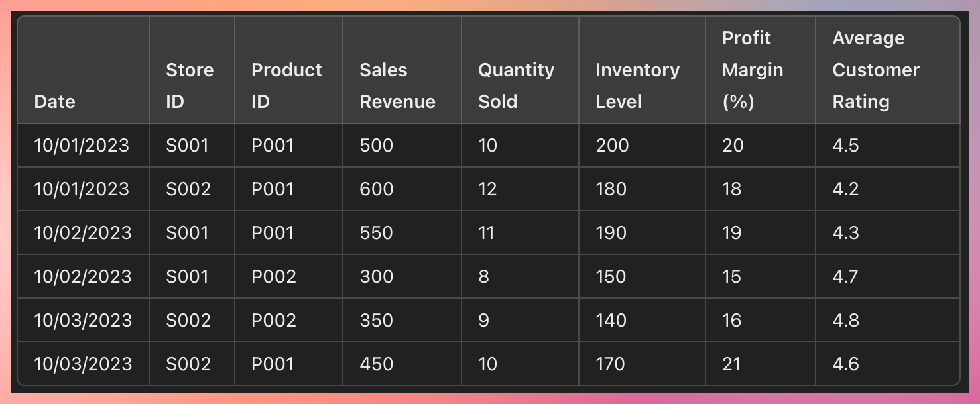Click the Date column header
The image size is (980, 404).
(x=54, y=101)
